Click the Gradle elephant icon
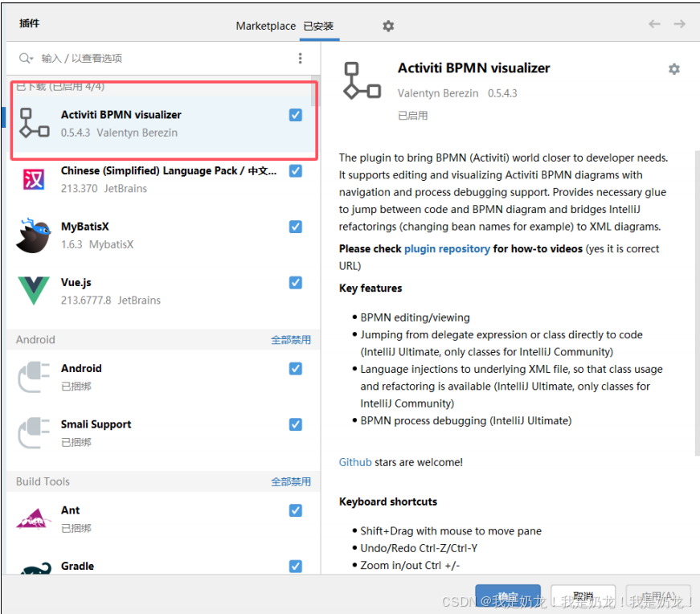The height and width of the screenshot is (614, 700). click(x=35, y=568)
